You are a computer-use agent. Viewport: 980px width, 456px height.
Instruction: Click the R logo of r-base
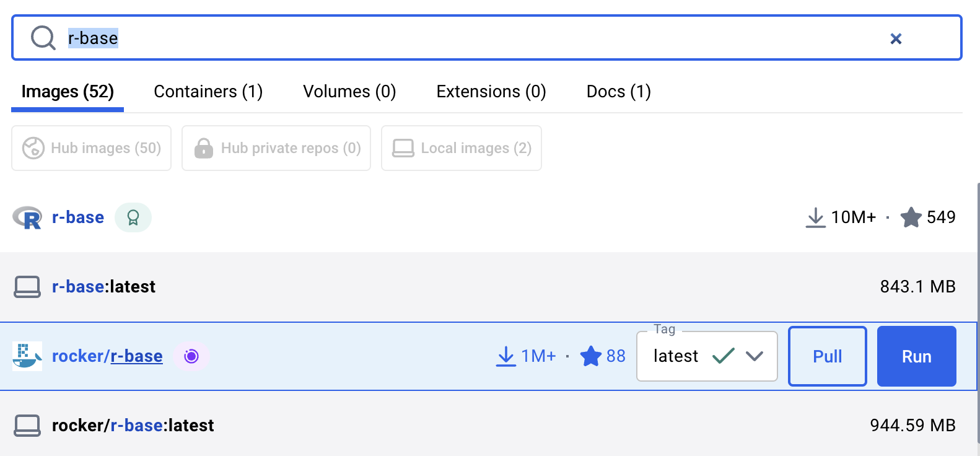click(x=27, y=217)
